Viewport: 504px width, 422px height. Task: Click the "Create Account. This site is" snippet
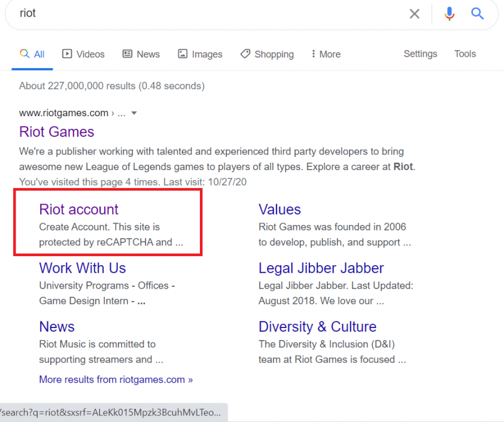tap(99, 227)
